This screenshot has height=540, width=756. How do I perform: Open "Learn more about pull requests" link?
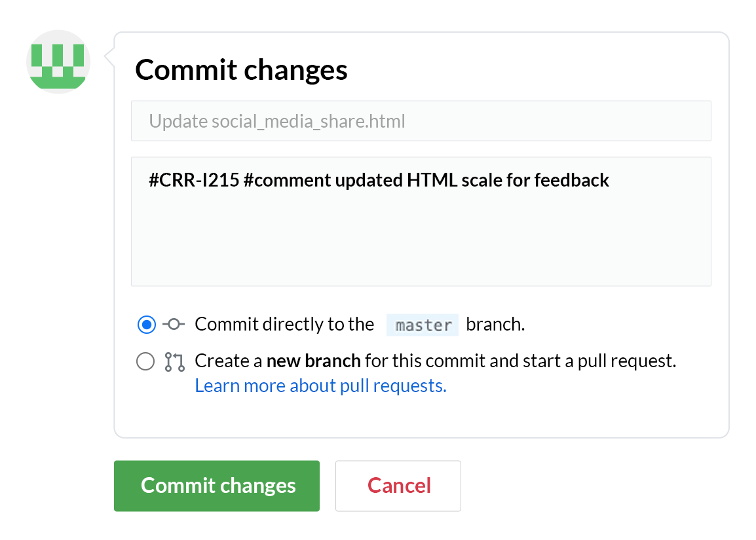click(x=320, y=386)
